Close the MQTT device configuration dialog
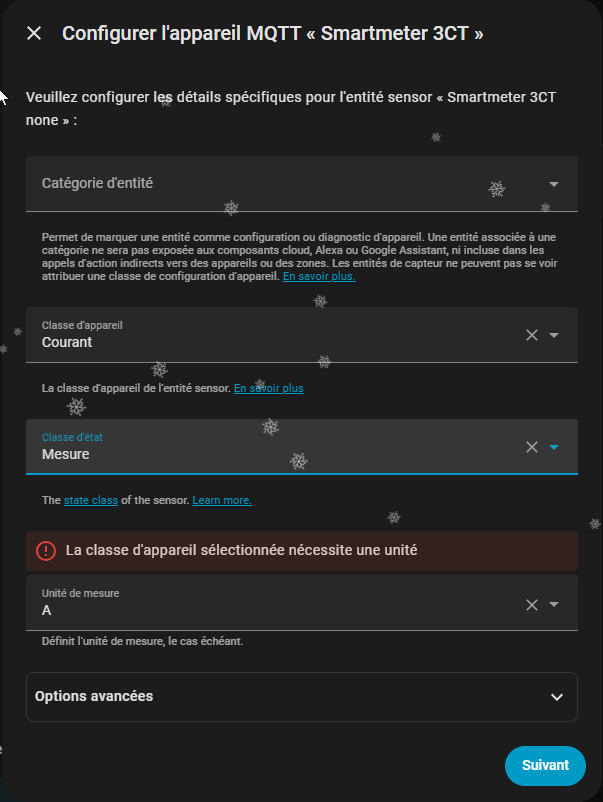Image resolution: width=603 pixels, height=802 pixels. tap(34, 33)
